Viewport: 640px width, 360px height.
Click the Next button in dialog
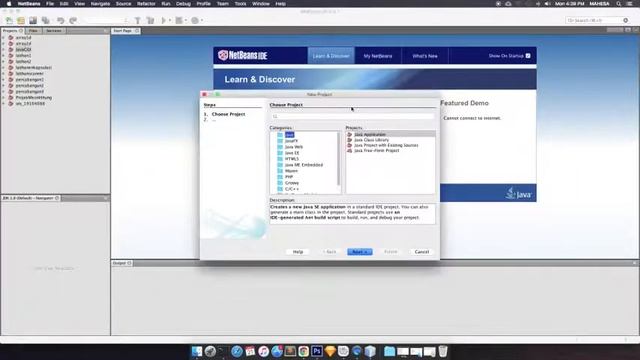[x=360, y=252]
